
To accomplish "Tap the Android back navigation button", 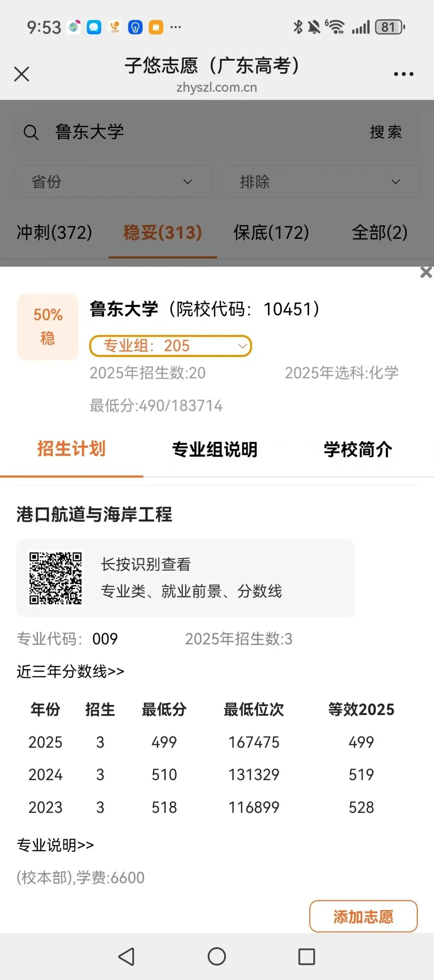I will [127, 957].
